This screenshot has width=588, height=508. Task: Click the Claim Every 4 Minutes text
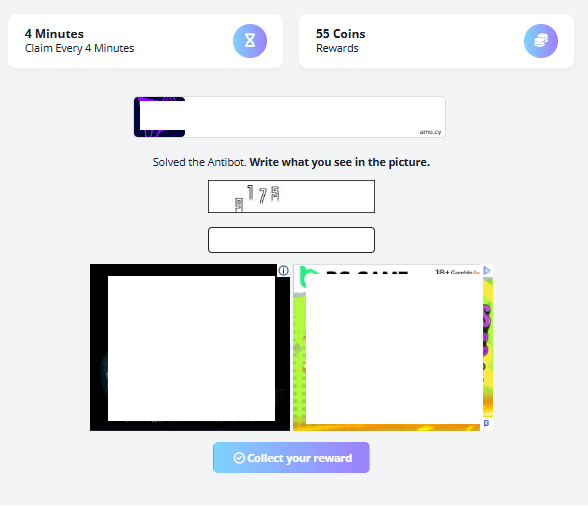pyautogui.click(x=80, y=48)
